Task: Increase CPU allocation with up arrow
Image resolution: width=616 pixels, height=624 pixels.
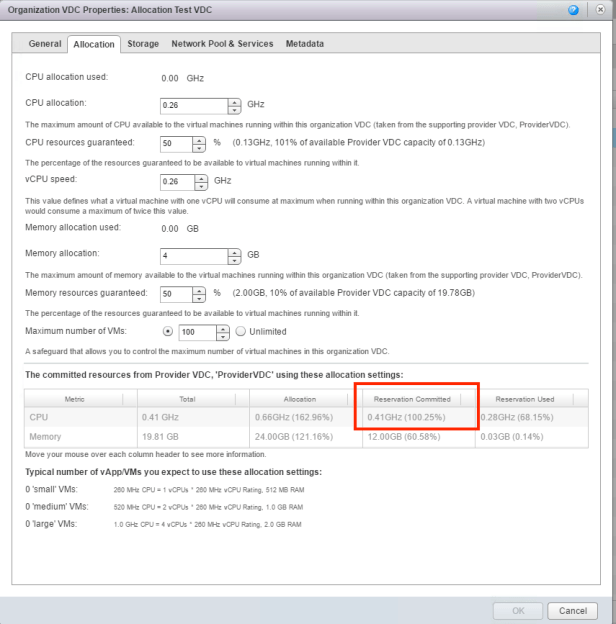Action: (x=234, y=100)
